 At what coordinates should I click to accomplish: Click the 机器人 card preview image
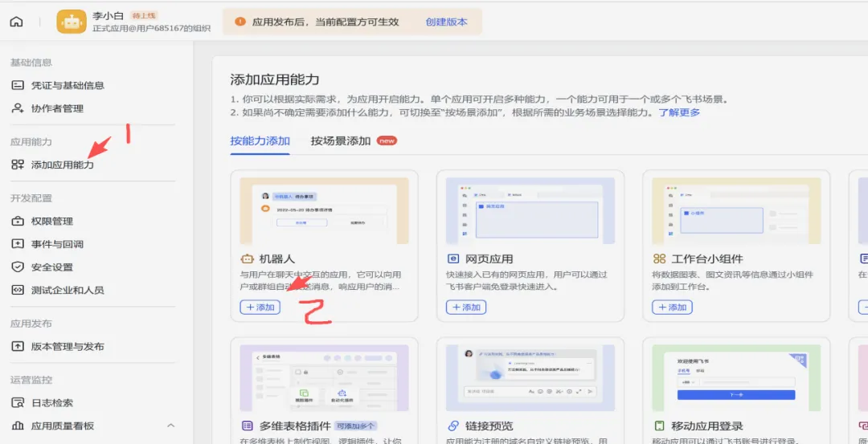pyautogui.click(x=325, y=210)
